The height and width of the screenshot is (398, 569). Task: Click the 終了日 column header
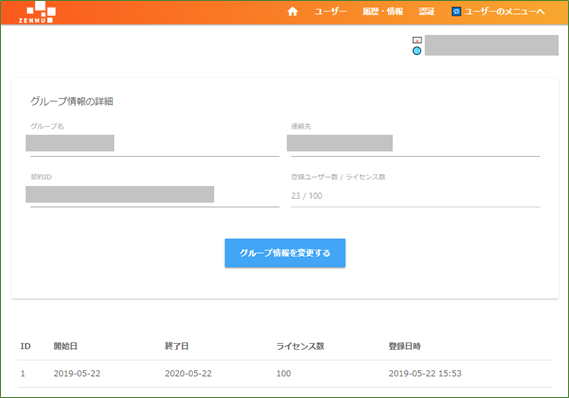coord(177,346)
